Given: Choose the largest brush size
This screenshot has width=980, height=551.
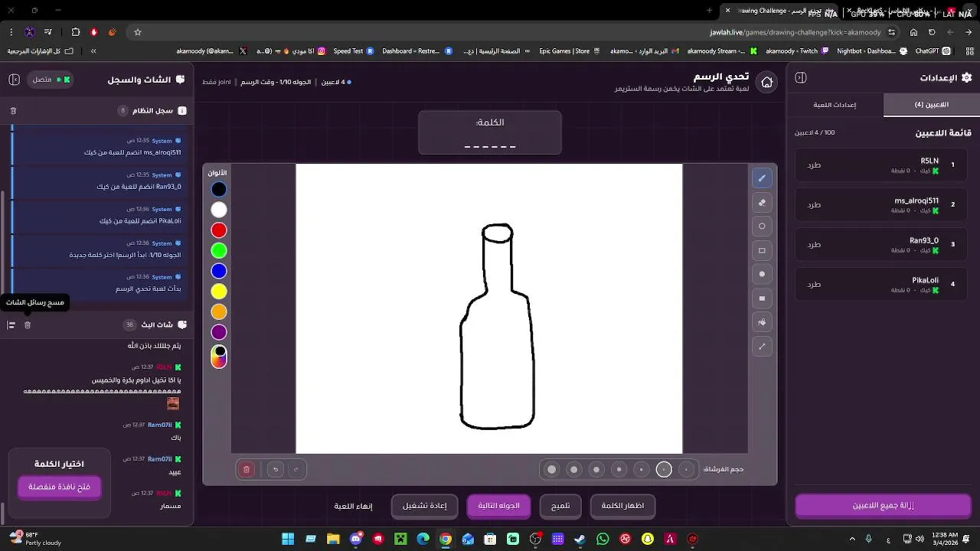Looking at the screenshot, I should point(551,469).
